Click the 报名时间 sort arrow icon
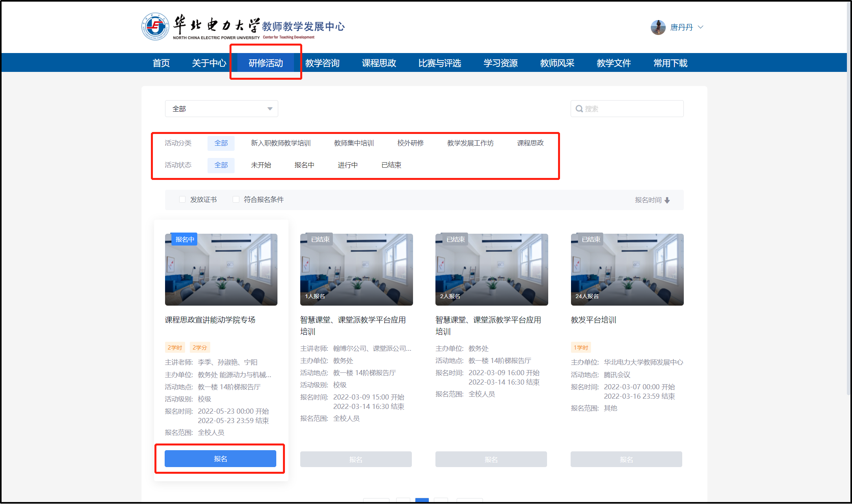The image size is (852, 504). (x=667, y=200)
